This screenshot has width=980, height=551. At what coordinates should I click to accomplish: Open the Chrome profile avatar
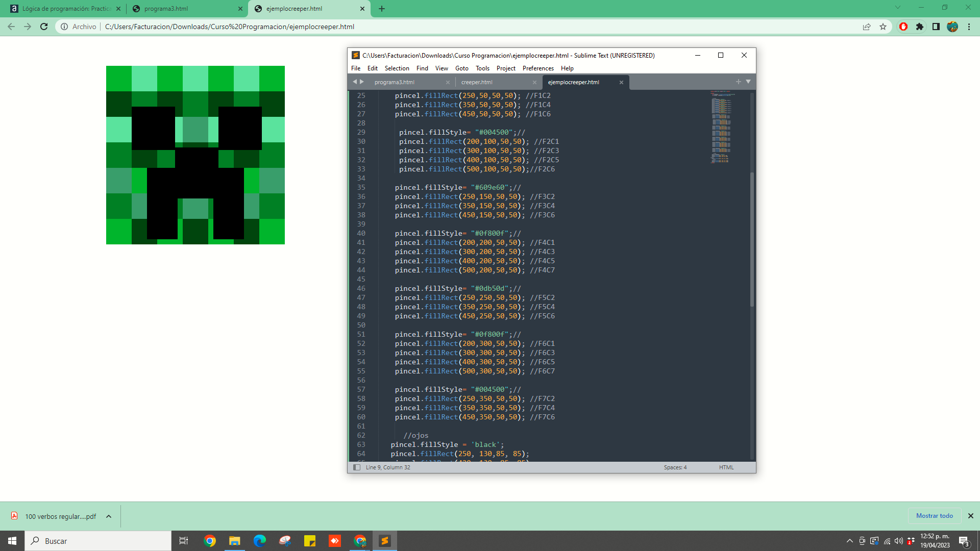pyautogui.click(x=952, y=27)
